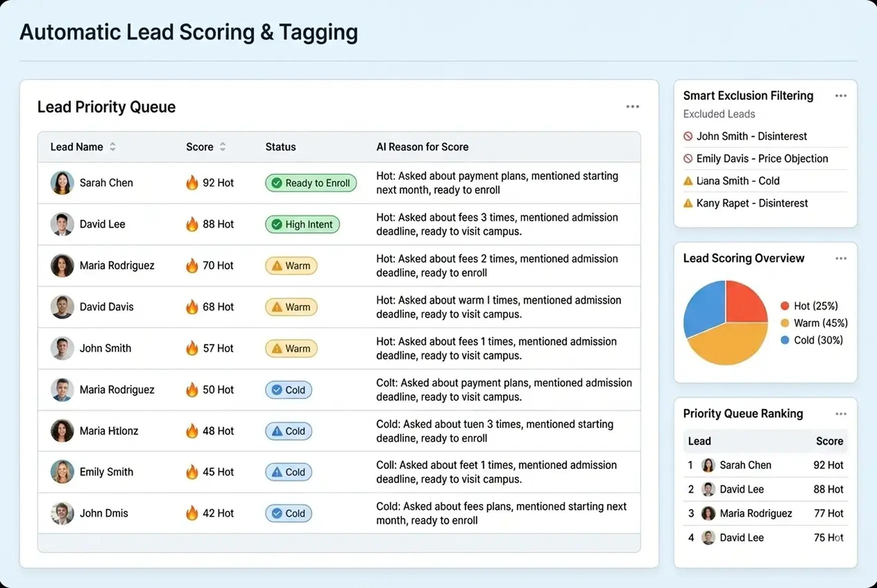Open the Priority Queue Ranking options menu
877x588 pixels.
[x=841, y=414]
